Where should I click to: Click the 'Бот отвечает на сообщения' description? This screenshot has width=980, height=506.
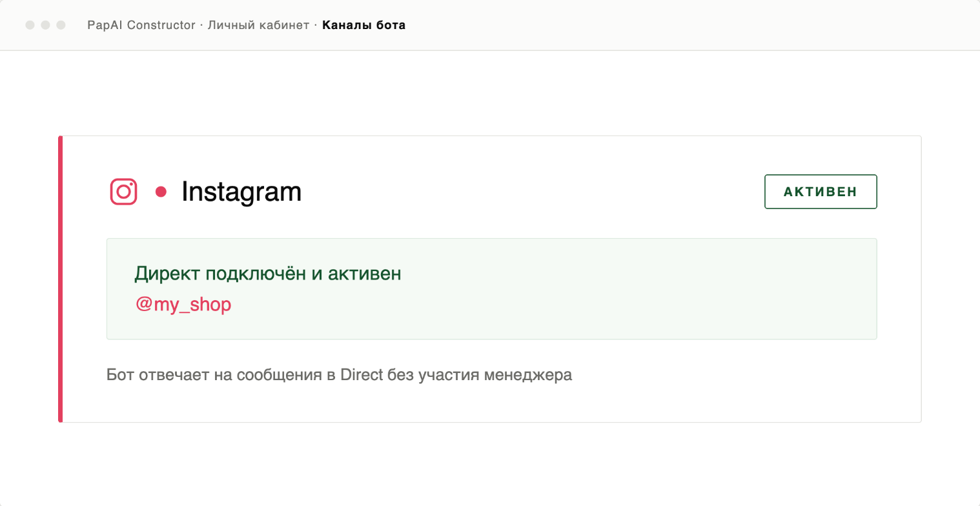point(339,374)
